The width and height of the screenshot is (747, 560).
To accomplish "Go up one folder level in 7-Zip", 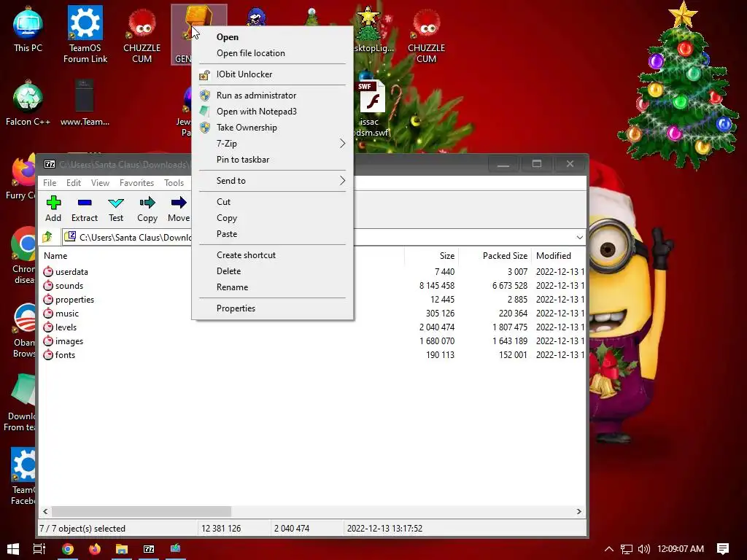I will coord(47,237).
